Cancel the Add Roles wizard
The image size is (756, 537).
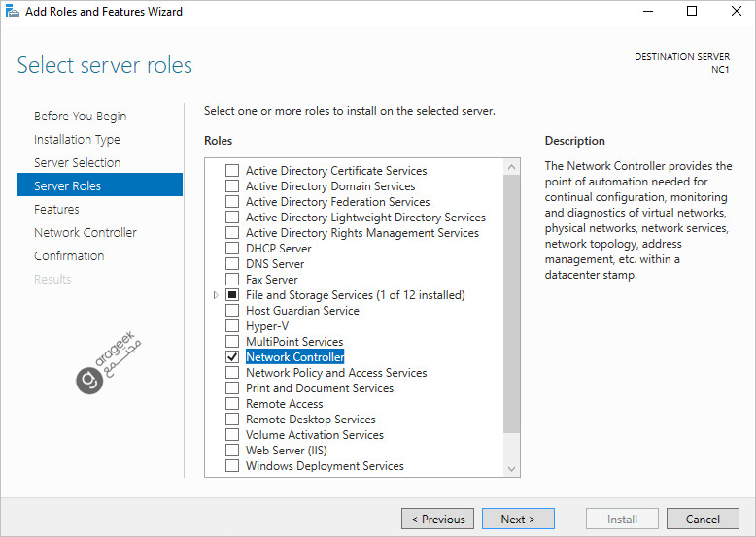[703, 520]
